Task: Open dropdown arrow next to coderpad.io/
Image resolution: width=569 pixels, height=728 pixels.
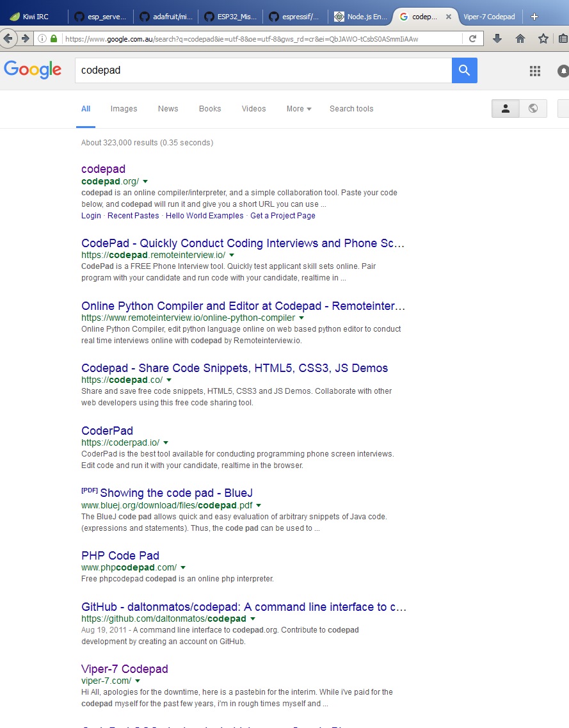Action: pyautogui.click(x=166, y=442)
